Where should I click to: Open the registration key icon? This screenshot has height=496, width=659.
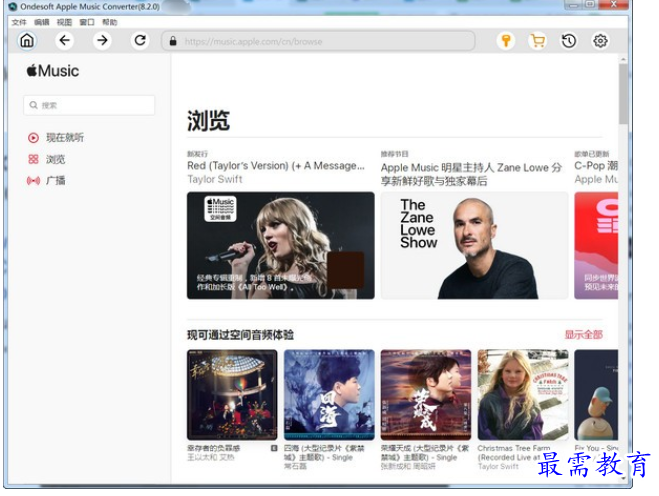pyautogui.click(x=506, y=41)
